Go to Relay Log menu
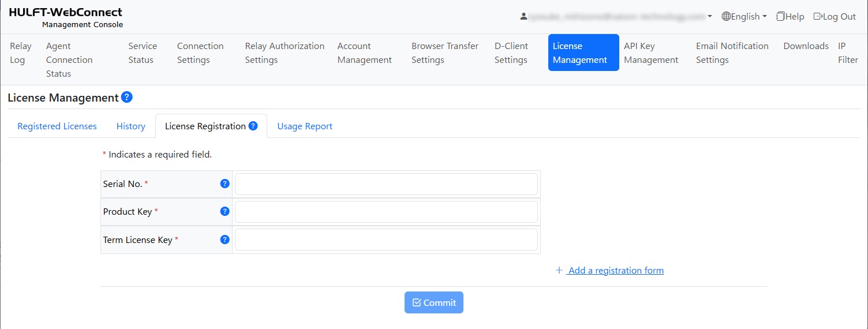The width and height of the screenshot is (868, 329). [21, 53]
